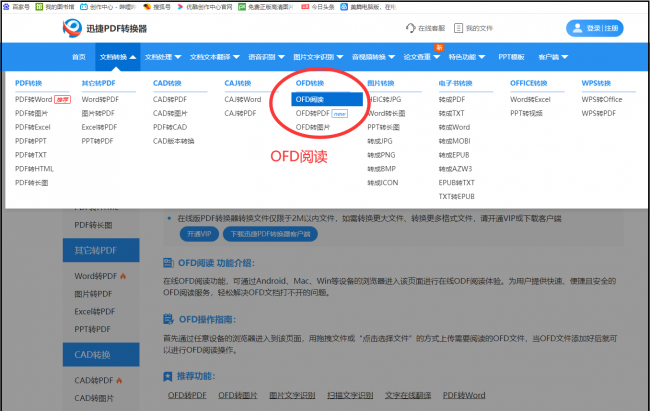650x411 pixels.
Task: Select sidebar 图片转PDF item
Action: tap(93, 294)
